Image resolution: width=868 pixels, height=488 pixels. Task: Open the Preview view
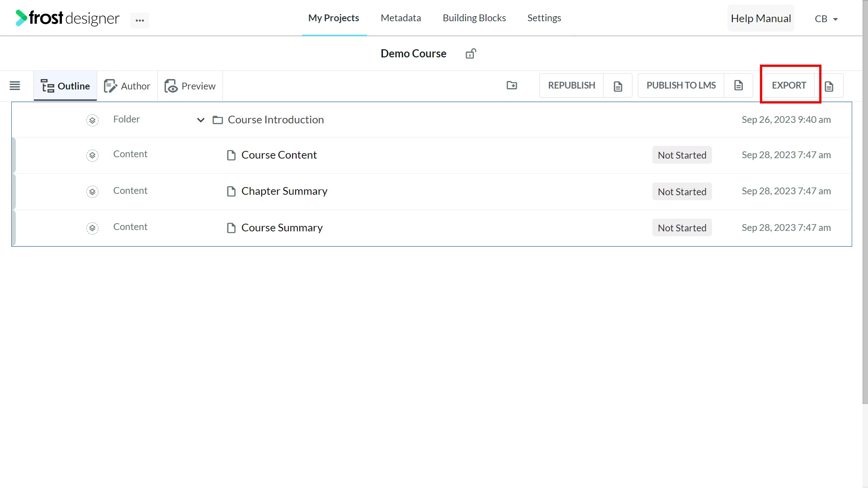point(190,86)
